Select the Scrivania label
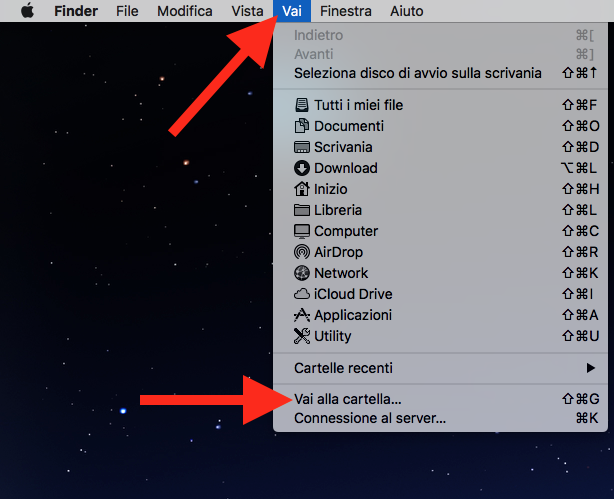 click(x=343, y=147)
